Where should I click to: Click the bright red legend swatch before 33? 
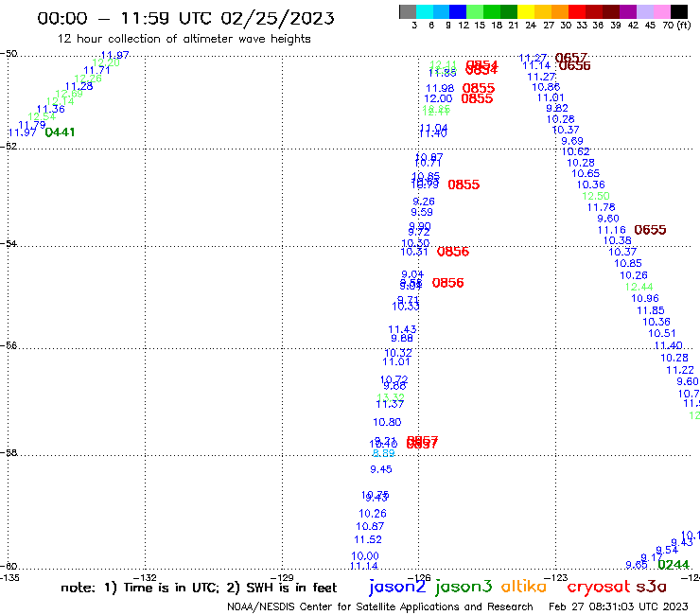pos(577,11)
